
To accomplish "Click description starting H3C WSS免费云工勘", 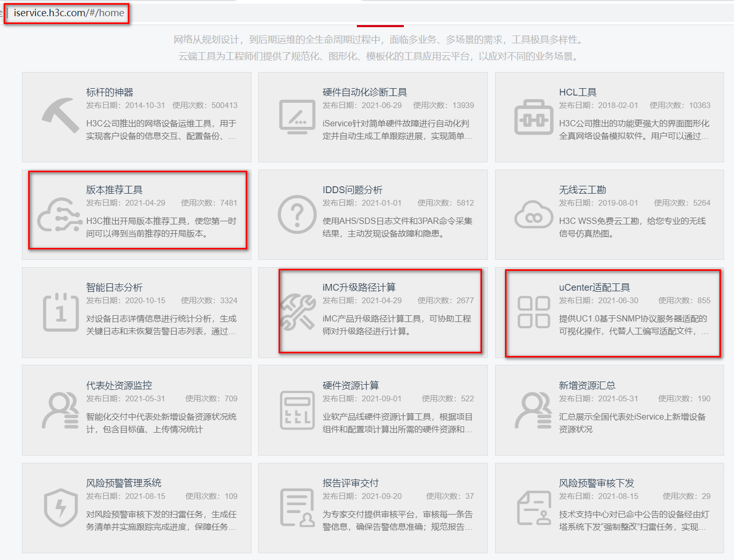I will pos(632,228).
